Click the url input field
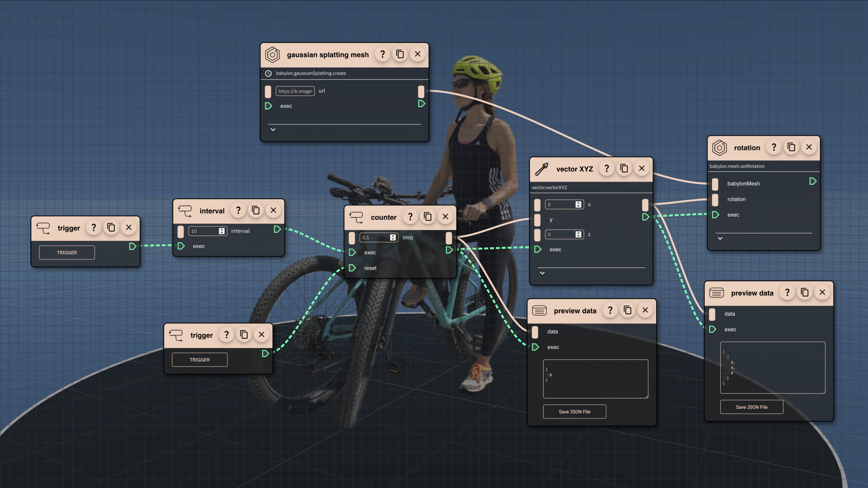 coord(295,91)
